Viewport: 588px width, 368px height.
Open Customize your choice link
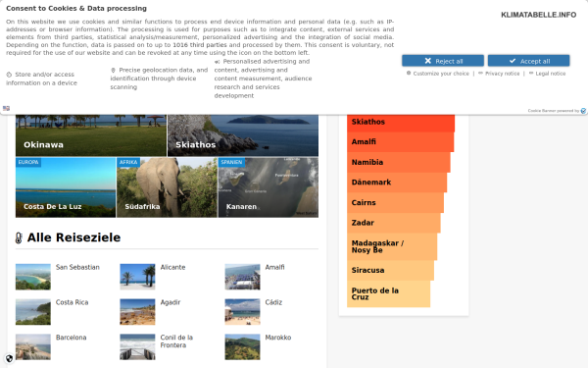[441, 74]
